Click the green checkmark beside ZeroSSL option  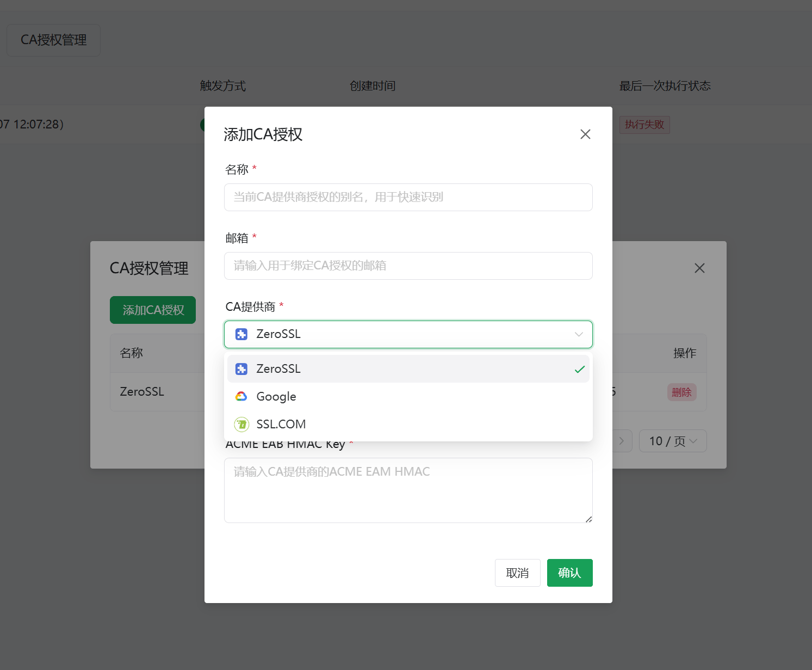(580, 368)
